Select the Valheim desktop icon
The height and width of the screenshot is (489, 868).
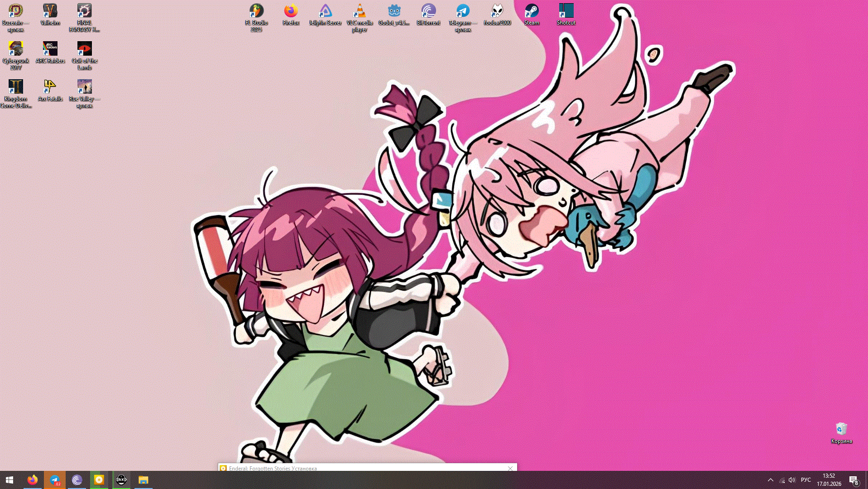50,14
